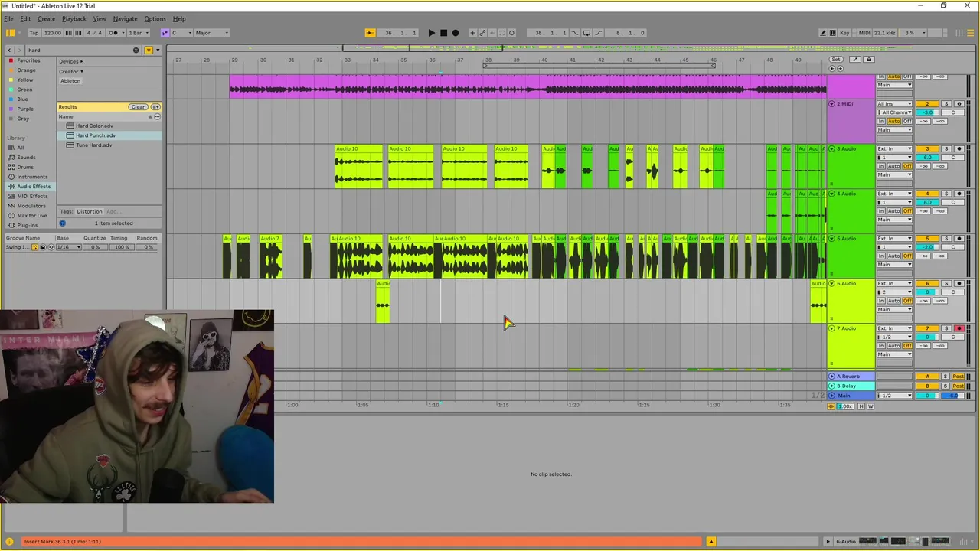This screenshot has width=980, height=551.
Task: Open the Options menu
Action: pos(155,19)
